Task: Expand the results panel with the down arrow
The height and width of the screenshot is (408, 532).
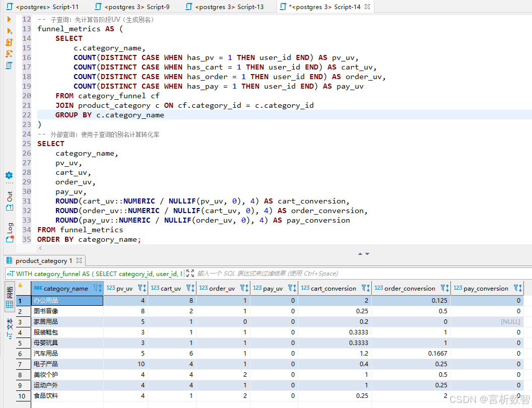Action: (x=367, y=254)
